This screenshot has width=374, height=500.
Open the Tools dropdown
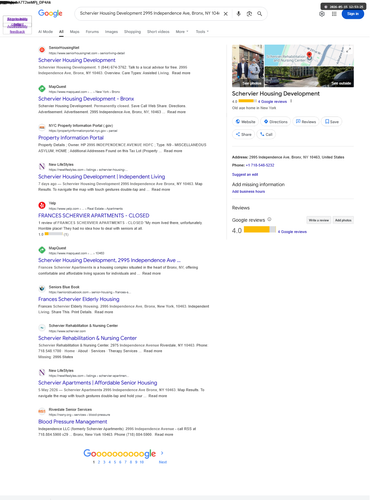[202, 32]
